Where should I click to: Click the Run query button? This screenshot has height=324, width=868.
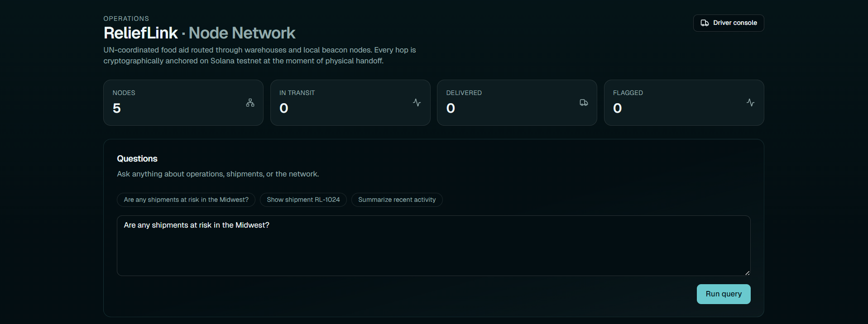723,294
